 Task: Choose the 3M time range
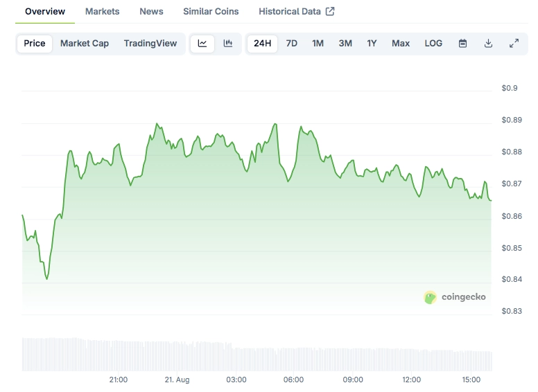pyautogui.click(x=345, y=44)
